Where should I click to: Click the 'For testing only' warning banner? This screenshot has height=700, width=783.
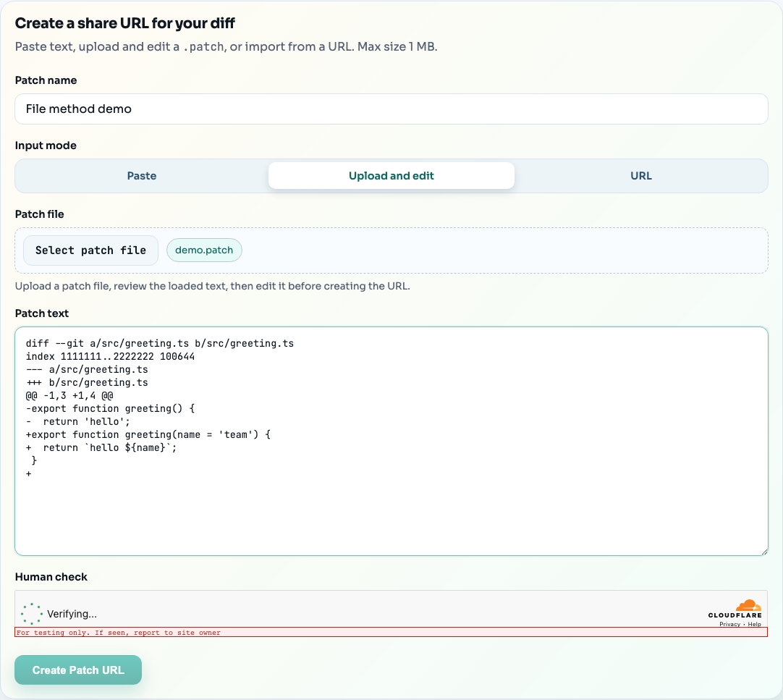tap(391, 633)
